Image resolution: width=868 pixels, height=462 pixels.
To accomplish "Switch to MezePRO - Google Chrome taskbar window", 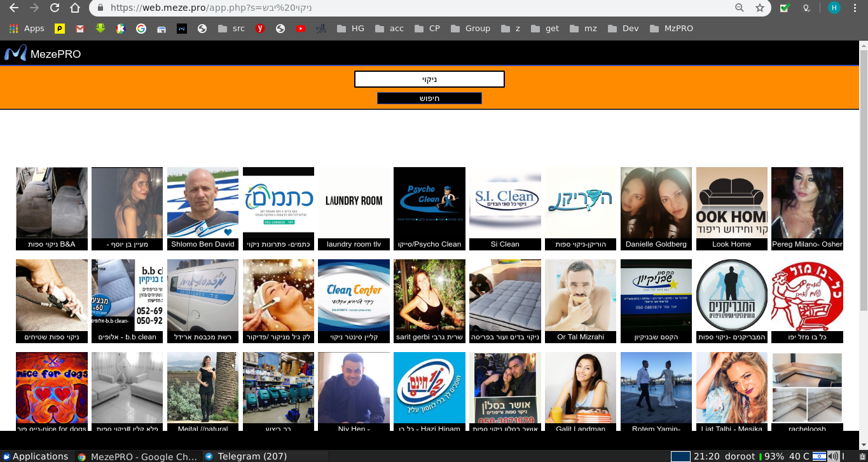I will (137, 456).
